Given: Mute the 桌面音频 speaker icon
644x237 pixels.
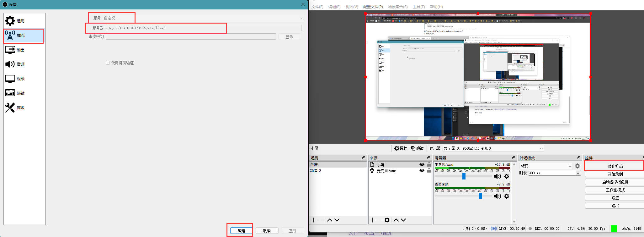Looking at the screenshot, I should (x=498, y=196).
